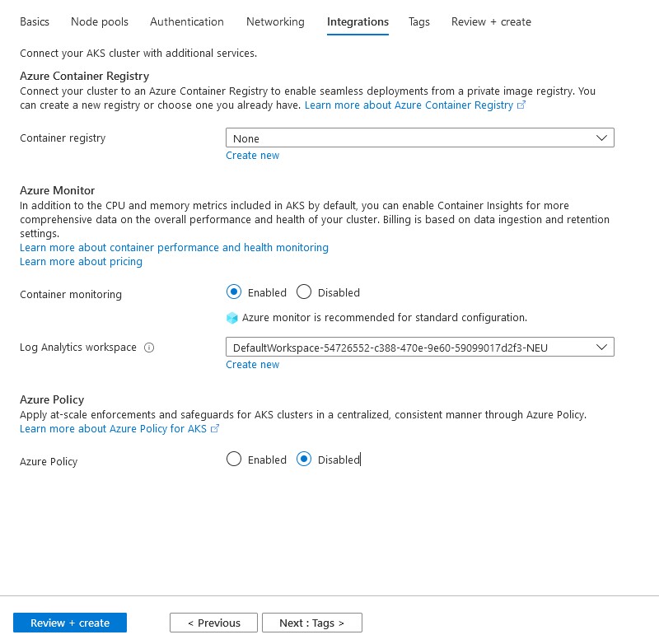Enable Container monitoring radio button
Image resolution: width=659 pixels, height=644 pixels.
[x=234, y=292]
